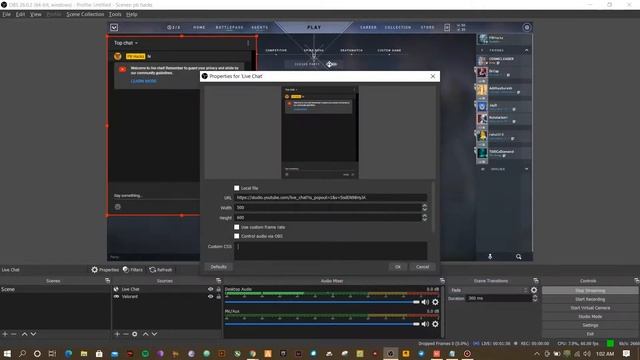Image resolution: width=640 pixels, height=360 pixels.
Task: Open Settings from Controls panel
Action: 590,325
